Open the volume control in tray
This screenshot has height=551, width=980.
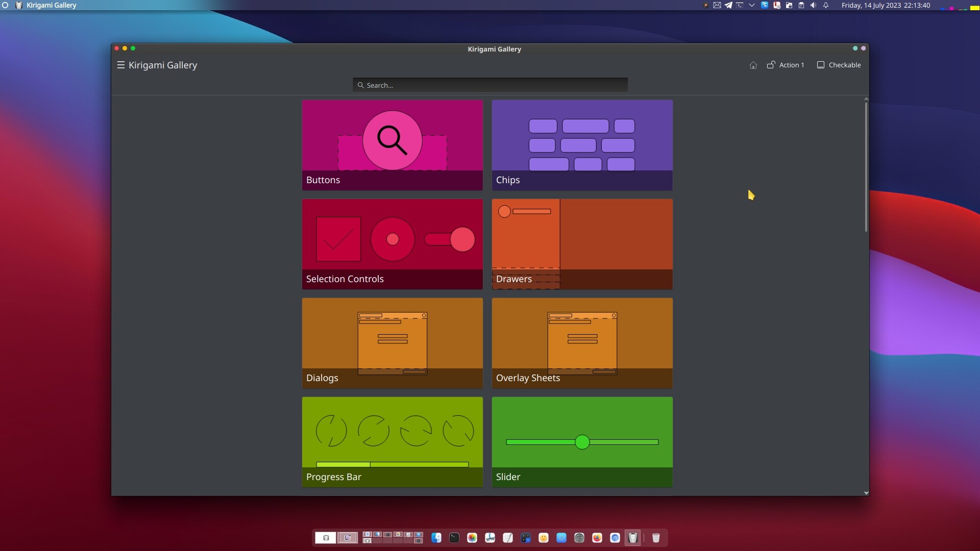[x=814, y=5]
